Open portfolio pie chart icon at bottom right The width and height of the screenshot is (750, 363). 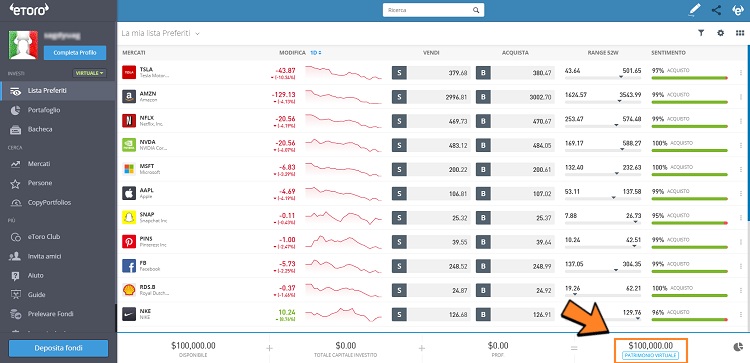tap(738, 347)
